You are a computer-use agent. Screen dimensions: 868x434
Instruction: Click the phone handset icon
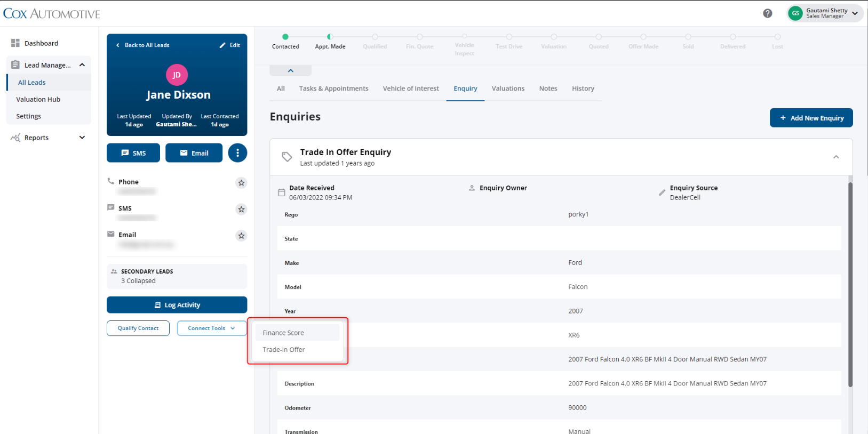111,181
